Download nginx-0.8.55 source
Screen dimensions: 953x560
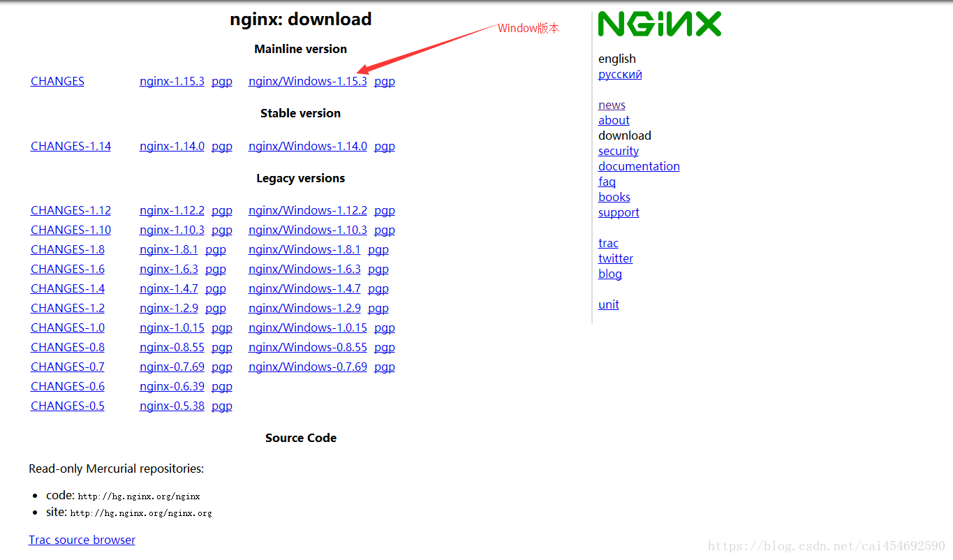click(172, 347)
